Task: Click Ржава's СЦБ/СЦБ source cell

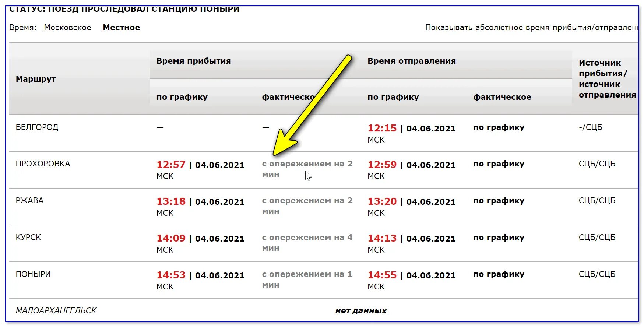Action: pyautogui.click(x=597, y=201)
